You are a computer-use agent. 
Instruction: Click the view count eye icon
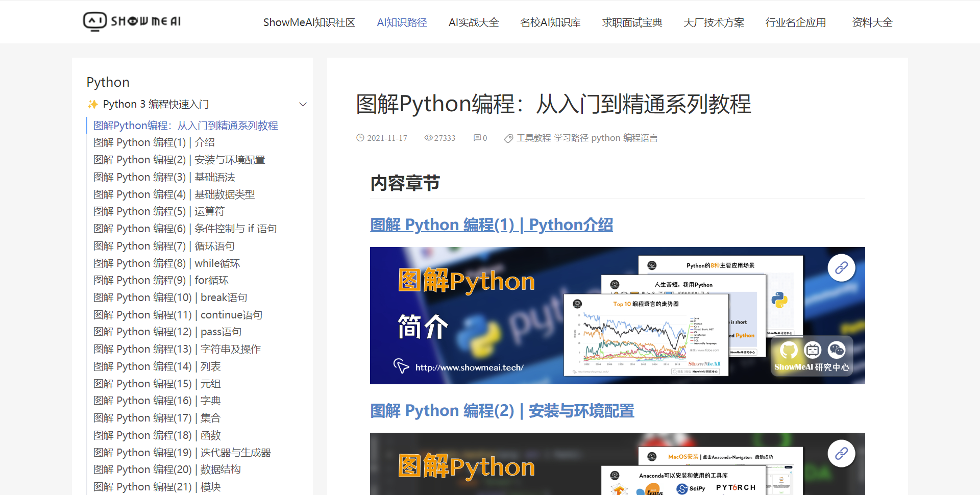tap(428, 138)
